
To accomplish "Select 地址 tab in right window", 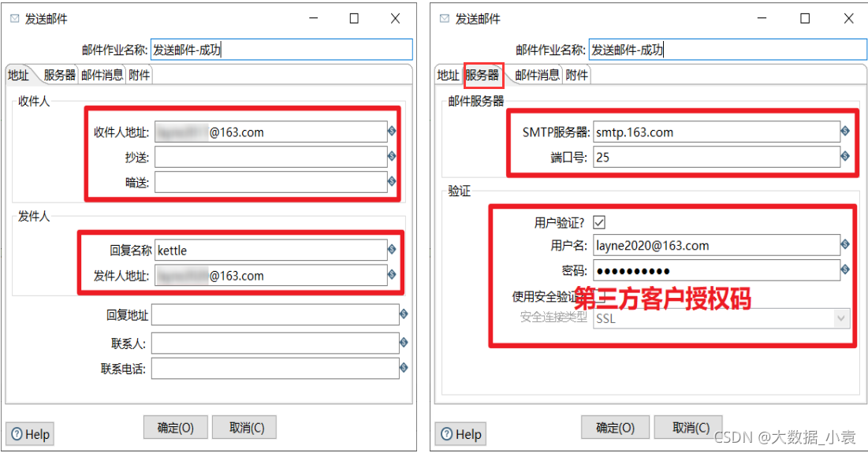I will point(449,75).
